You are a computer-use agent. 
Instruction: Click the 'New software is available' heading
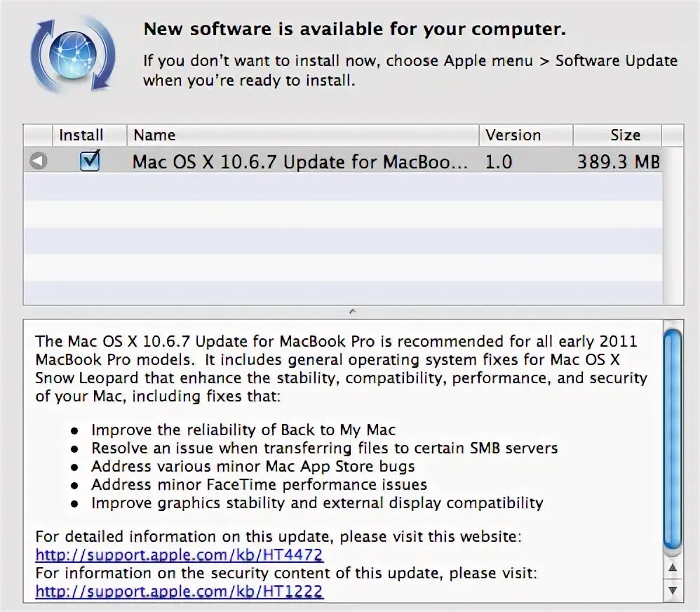(x=354, y=29)
